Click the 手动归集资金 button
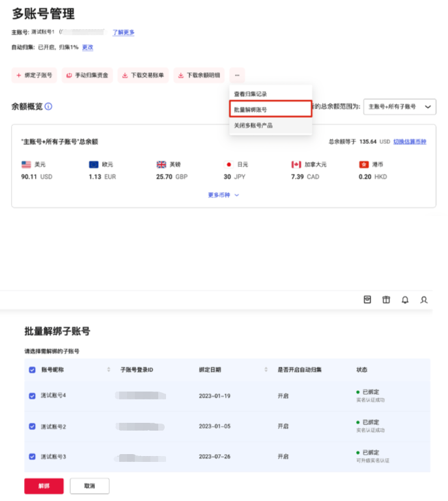Image resolution: width=448 pixels, height=501 pixels. pos(87,76)
